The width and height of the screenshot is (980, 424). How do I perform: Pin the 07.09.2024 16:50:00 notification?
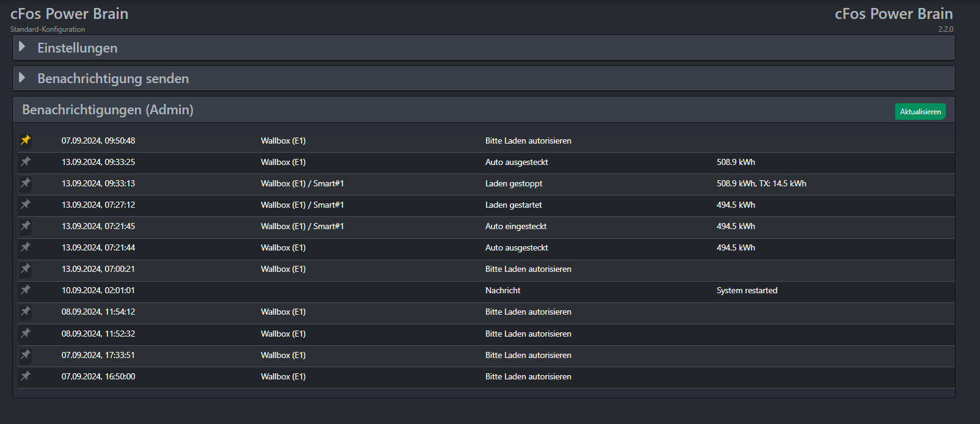26,376
